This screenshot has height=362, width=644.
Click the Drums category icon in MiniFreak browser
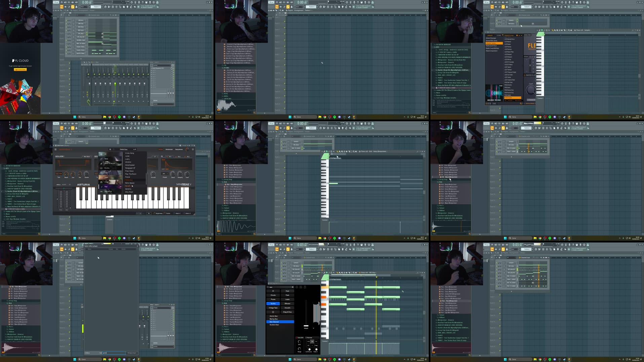pos(101,168)
